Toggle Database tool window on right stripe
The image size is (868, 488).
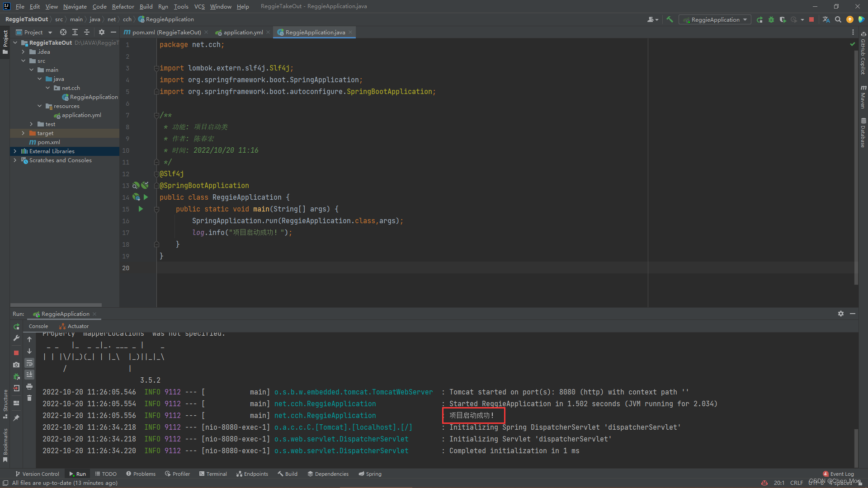[x=863, y=132]
